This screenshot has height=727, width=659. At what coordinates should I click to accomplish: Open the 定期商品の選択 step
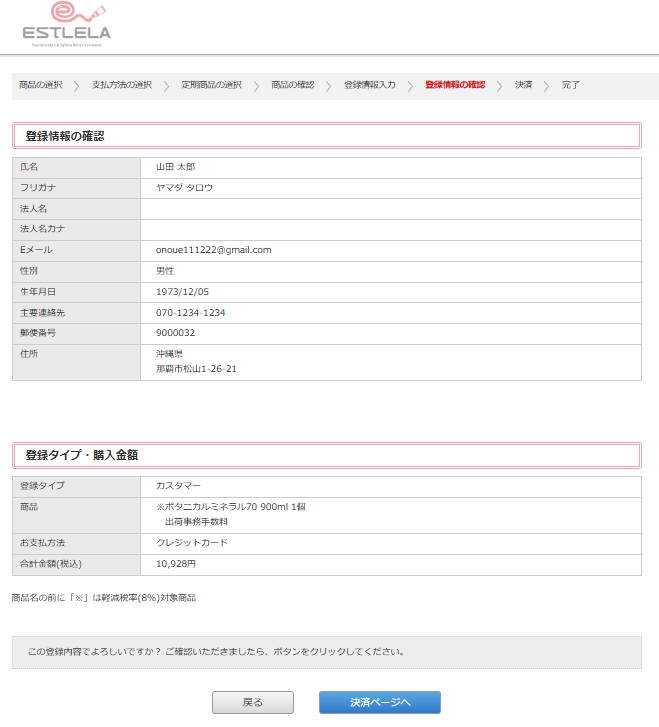tap(211, 86)
